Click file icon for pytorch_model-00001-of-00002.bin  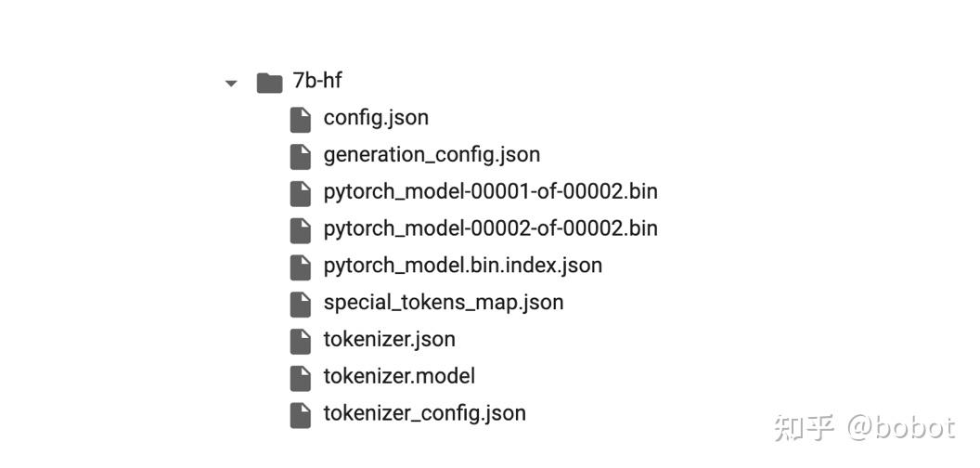(x=301, y=193)
